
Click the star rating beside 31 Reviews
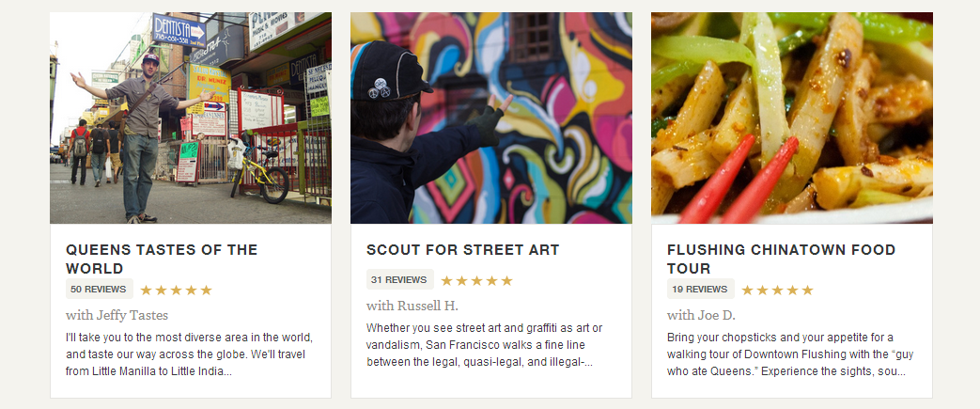tap(477, 281)
